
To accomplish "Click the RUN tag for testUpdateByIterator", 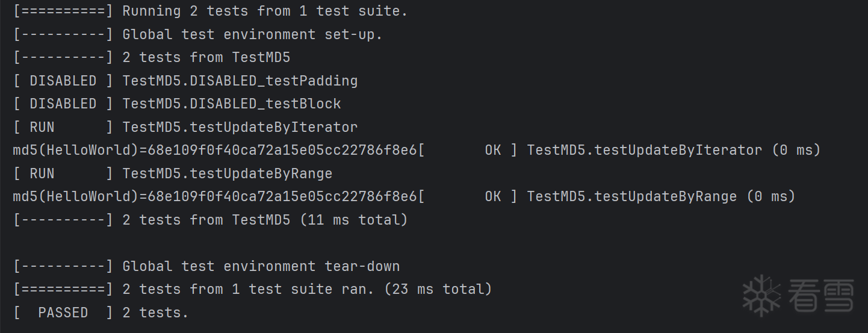I will 42,127.
